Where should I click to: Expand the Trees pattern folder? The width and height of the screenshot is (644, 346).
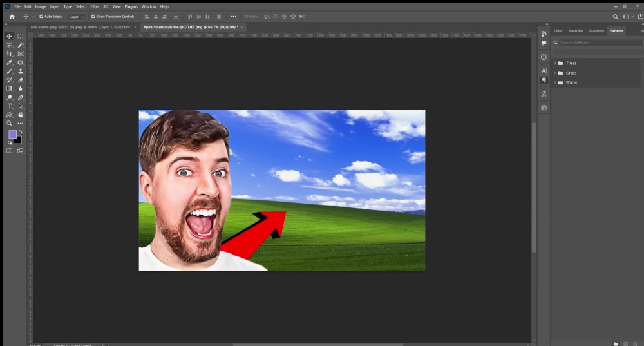coord(555,63)
